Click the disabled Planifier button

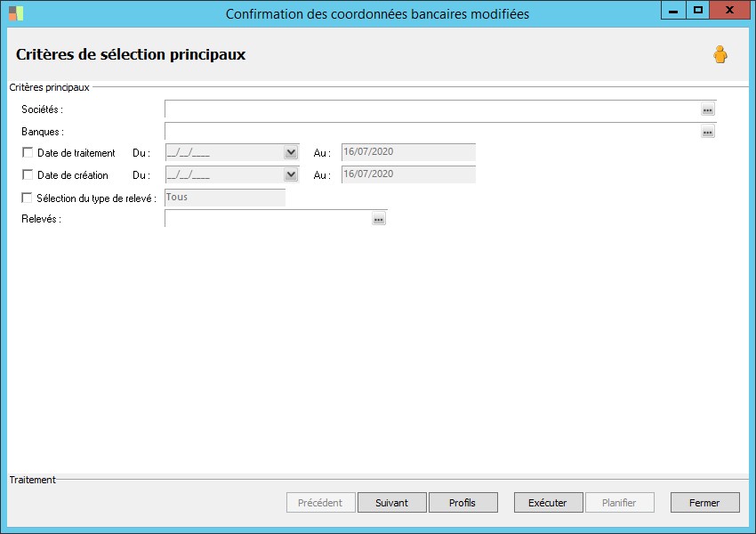pyautogui.click(x=620, y=503)
